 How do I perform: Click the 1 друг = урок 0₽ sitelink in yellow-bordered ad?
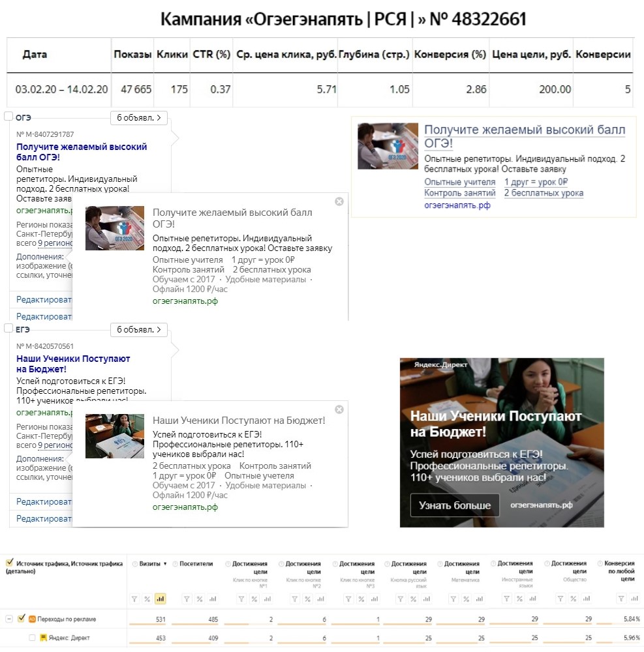coord(536,182)
